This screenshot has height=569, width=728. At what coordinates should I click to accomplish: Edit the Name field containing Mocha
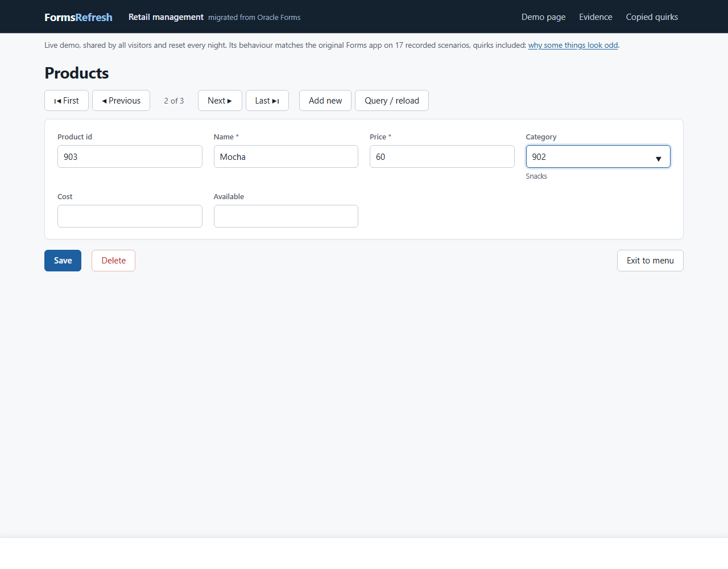(x=286, y=156)
